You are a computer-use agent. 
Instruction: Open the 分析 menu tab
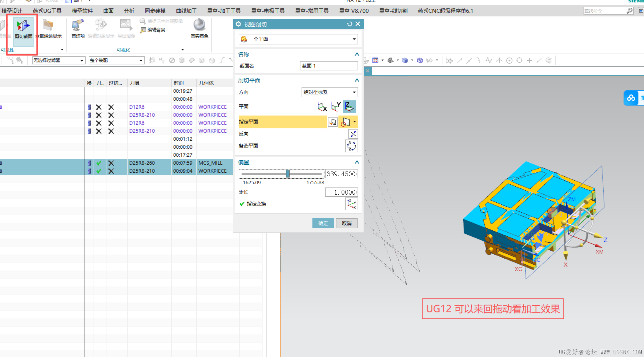129,11
